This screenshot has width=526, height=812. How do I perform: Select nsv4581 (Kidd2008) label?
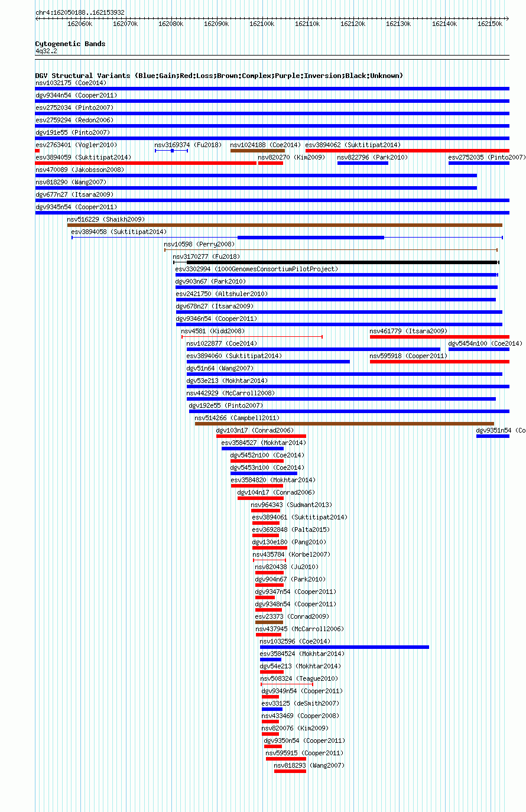(x=213, y=331)
